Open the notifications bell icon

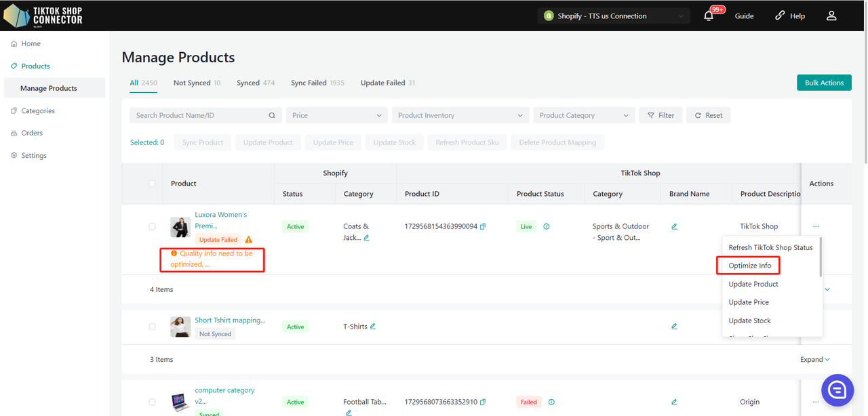point(709,16)
